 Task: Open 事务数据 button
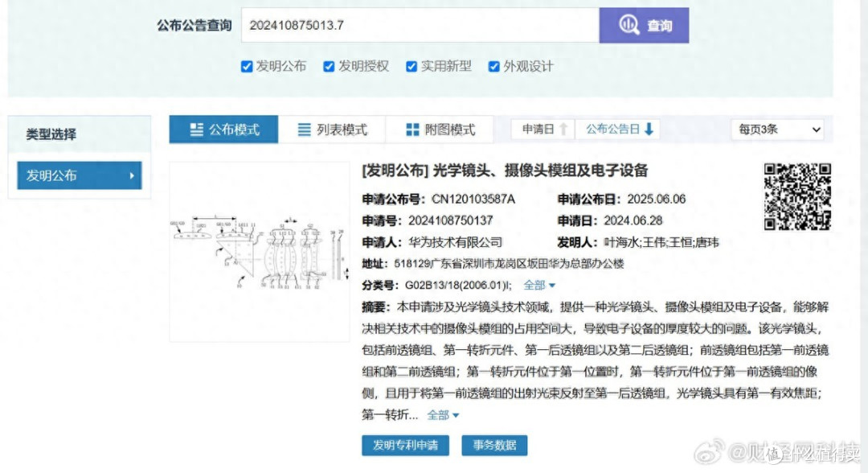pyautogui.click(x=494, y=446)
